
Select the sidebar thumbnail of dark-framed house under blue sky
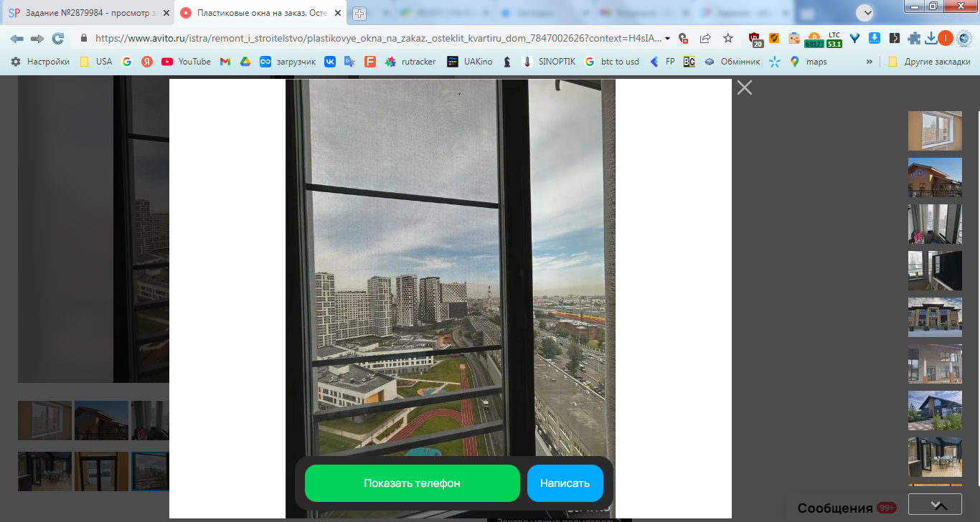point(935,410)
